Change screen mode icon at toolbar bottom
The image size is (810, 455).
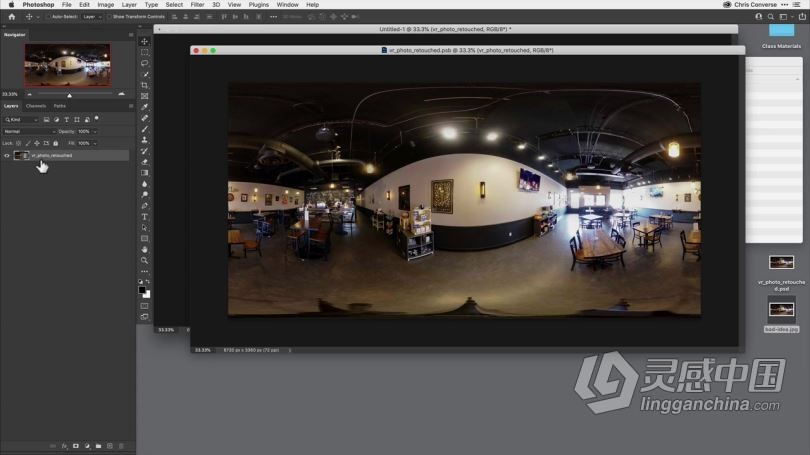coord(145,317)
